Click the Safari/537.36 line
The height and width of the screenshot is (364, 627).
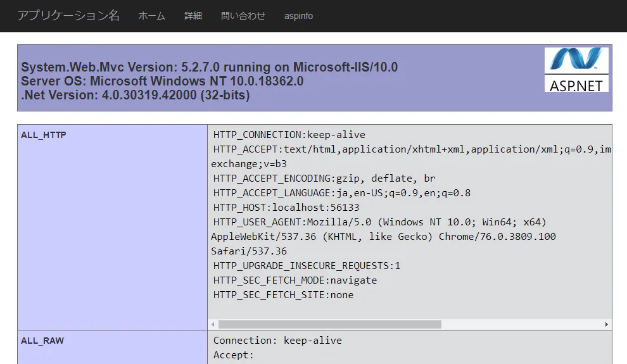click(x=249, y=251)
